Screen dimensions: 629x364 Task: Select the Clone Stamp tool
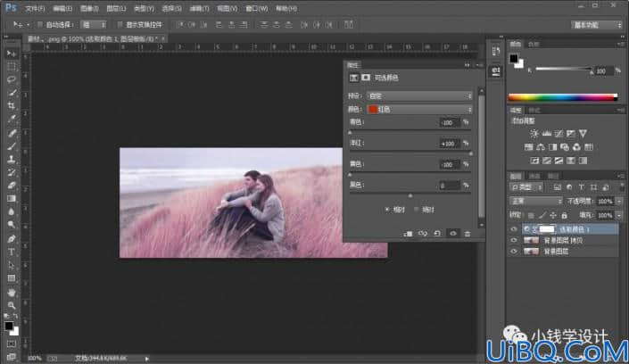coord(12,159)
